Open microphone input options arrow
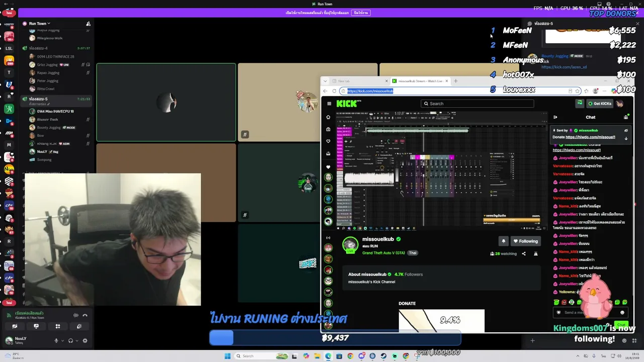 (62, 340)
